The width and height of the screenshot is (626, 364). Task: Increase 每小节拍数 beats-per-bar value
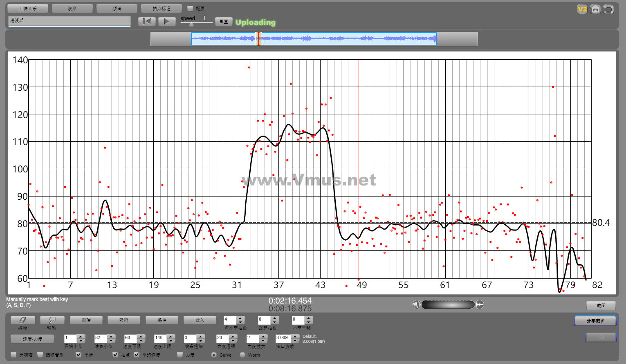[x=241, y=318]
